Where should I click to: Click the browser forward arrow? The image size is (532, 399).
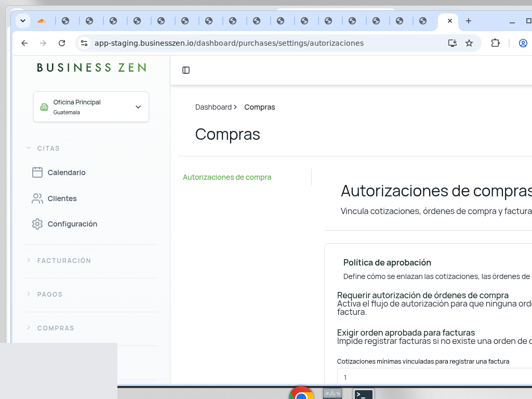43,43
